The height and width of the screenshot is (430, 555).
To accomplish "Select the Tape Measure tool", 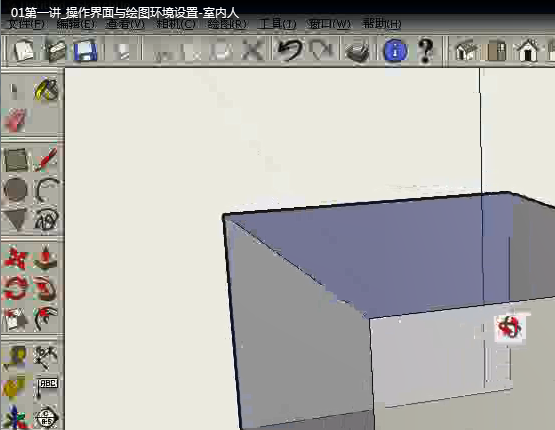I will (x=15, y=357).
